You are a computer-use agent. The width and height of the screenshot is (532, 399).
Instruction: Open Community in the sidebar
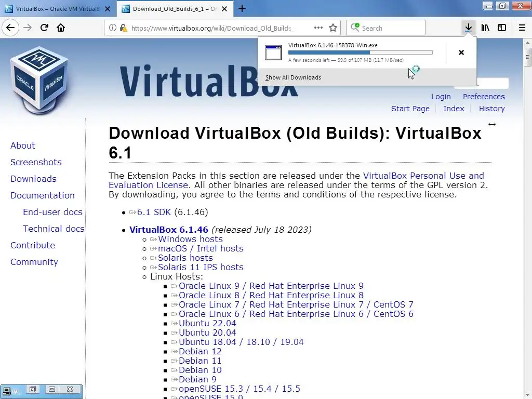pos(34,262)
